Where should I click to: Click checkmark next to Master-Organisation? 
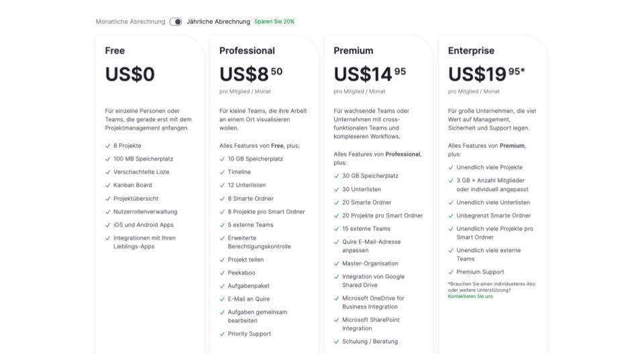pos(337,263)
